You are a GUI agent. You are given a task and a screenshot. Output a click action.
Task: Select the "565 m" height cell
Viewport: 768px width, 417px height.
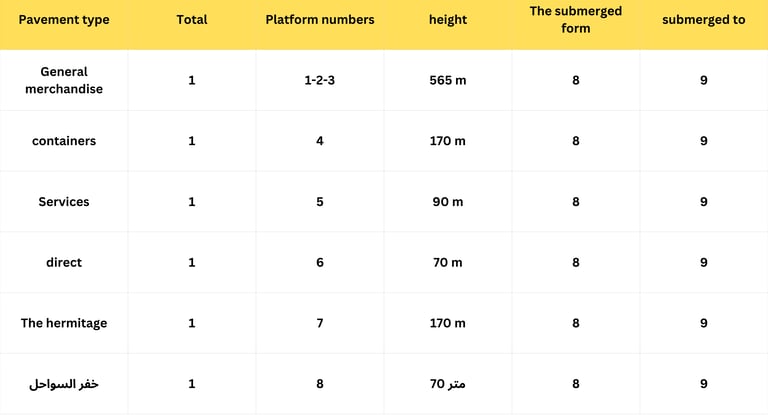pyautogui.click(x=448, y=80)
